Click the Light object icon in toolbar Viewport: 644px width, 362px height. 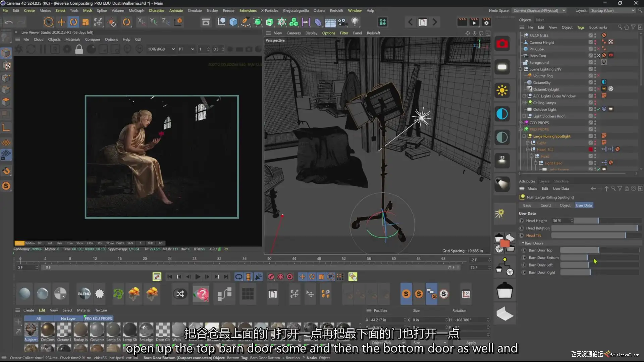[x=355, y=22]
